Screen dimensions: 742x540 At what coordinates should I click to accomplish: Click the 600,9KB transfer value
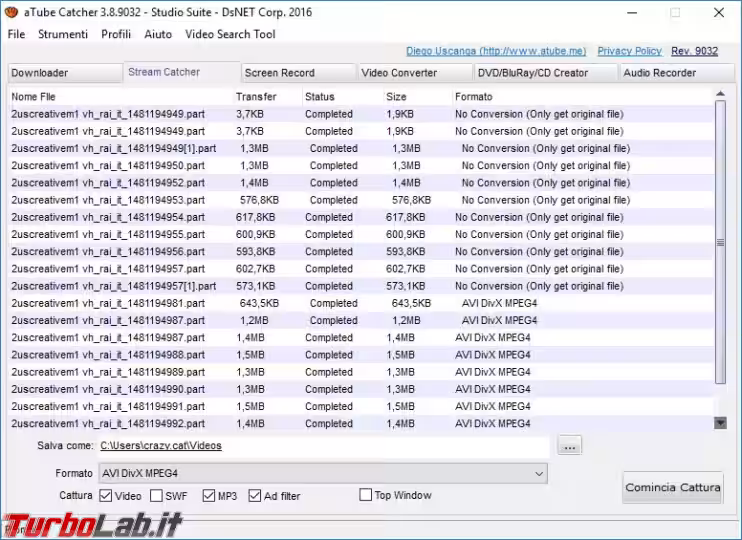click(x=256, y=234)
